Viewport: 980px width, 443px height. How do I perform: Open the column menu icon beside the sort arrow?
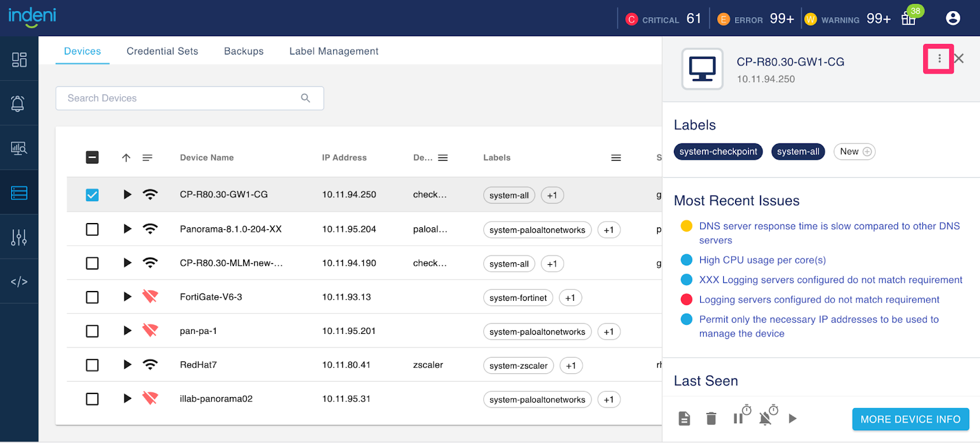pyautogui.click(x=148, y=157)
